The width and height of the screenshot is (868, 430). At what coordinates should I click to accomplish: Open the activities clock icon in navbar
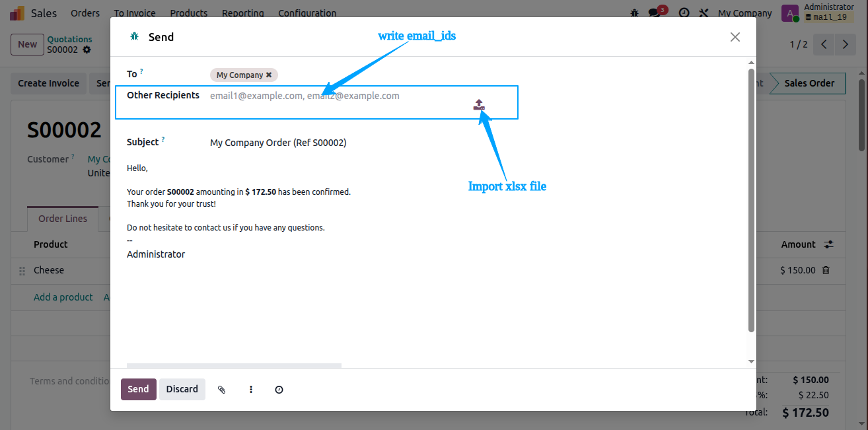tap(684, 13)
